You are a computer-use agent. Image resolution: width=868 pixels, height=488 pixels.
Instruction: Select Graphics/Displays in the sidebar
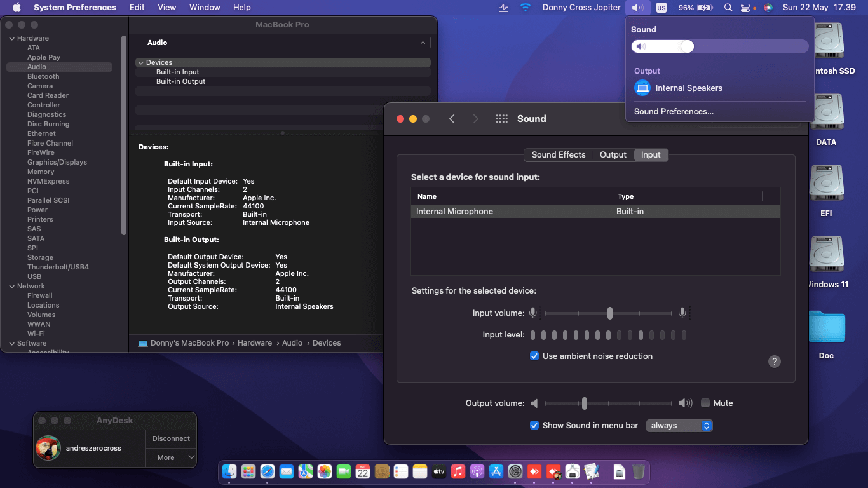pos(57,162)
